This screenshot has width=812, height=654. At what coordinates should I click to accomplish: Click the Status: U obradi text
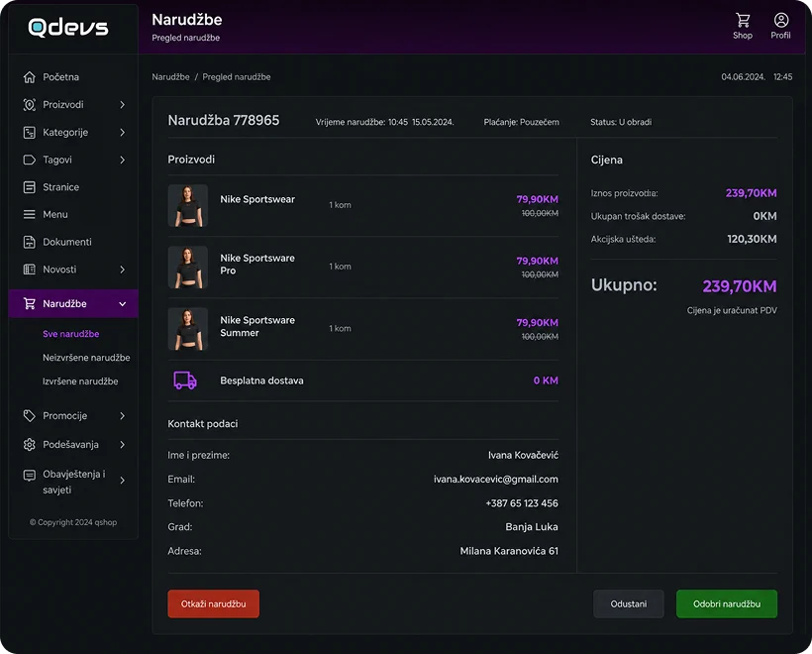coord(621,122)
